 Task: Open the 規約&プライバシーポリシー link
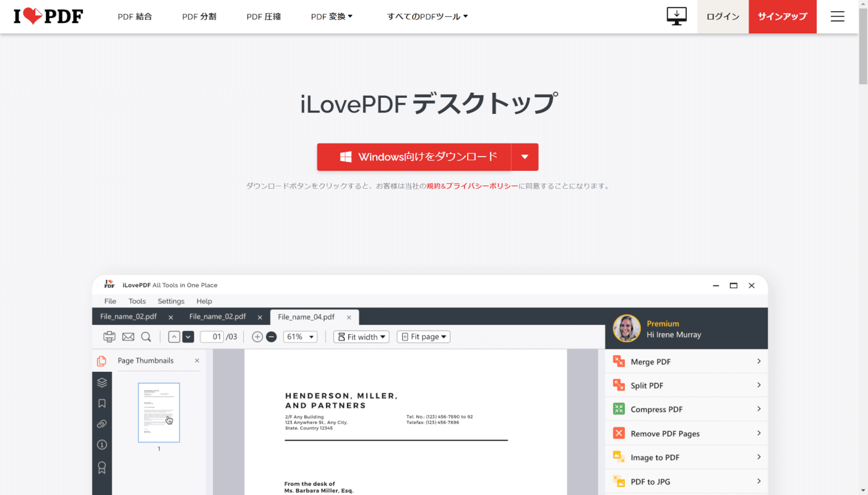[472, 186]
